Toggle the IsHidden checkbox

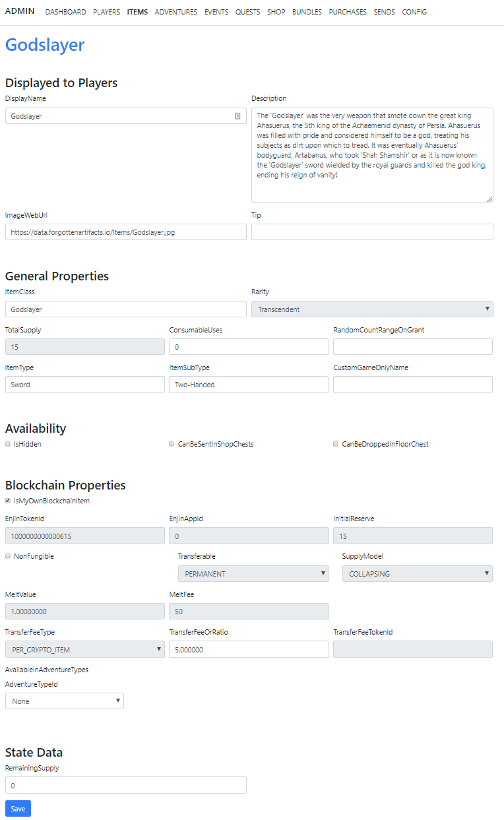(x=8, y=444)
